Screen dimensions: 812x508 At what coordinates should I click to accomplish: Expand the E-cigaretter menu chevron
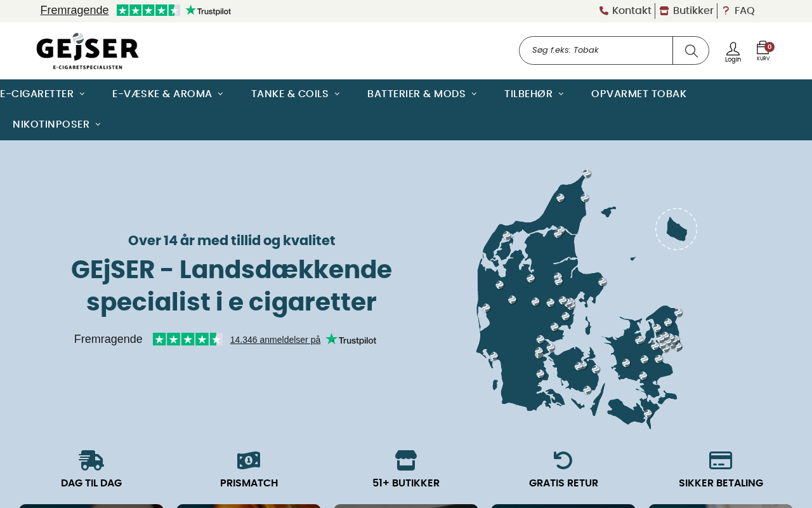click(82, 94)
